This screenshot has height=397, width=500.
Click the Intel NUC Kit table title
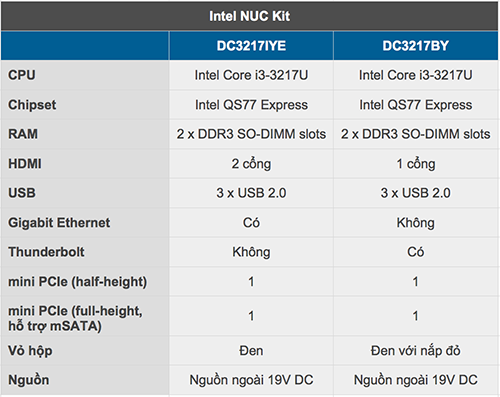coord(249,16)
